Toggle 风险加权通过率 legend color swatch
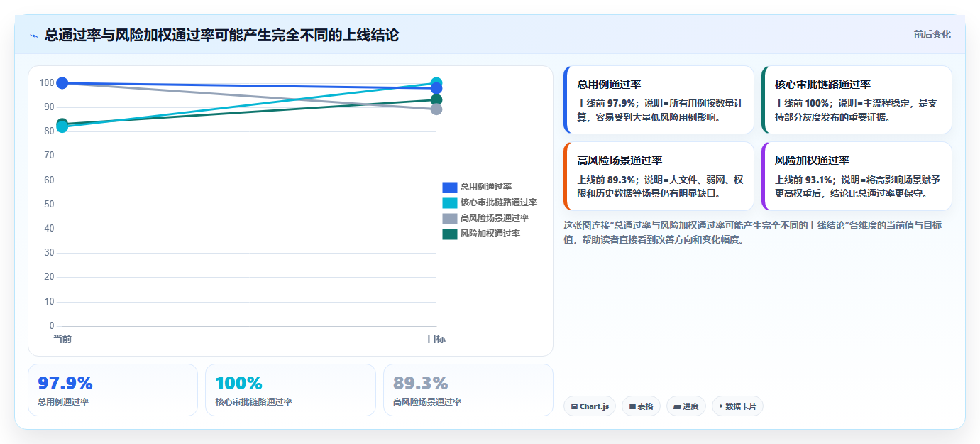Viewport: 980px width, 444px height. (450, 234)
